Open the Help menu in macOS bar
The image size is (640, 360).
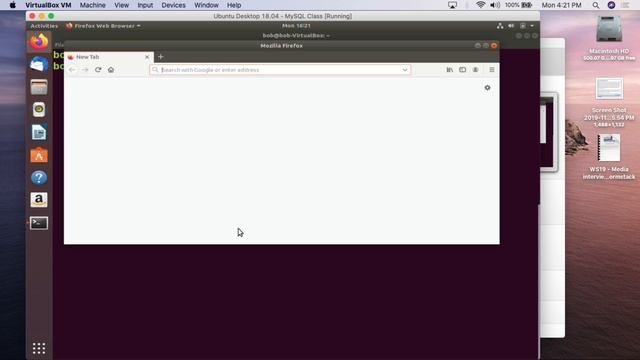234,5
